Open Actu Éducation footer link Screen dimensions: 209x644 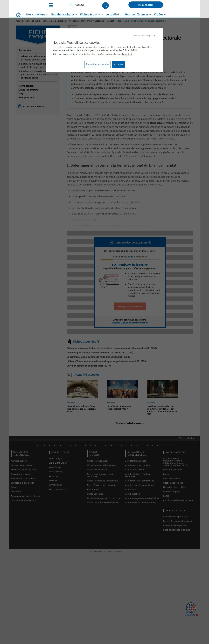pyautogui.click(x=132, y=494)
